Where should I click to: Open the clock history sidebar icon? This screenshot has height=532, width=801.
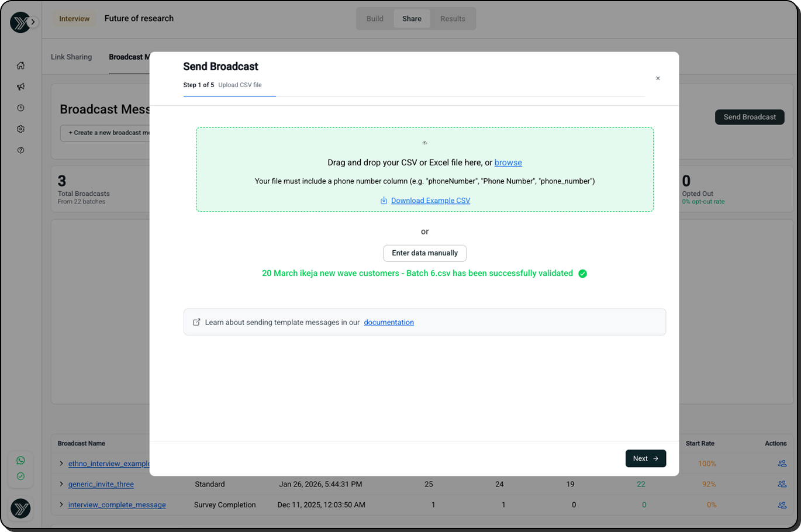click(20, 108)
